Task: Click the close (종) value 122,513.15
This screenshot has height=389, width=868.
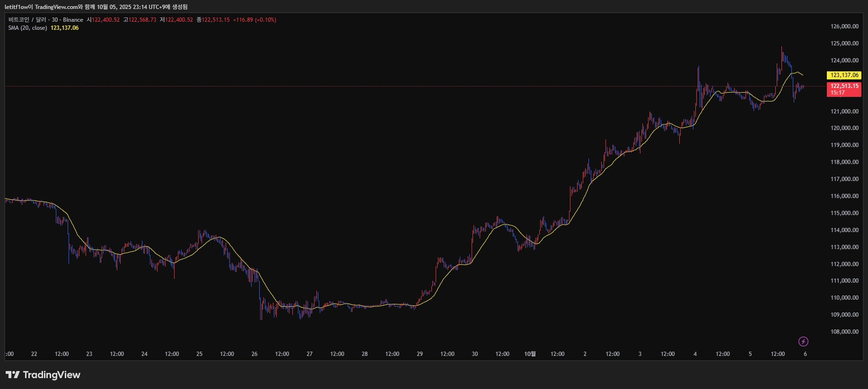Action: 216,20
